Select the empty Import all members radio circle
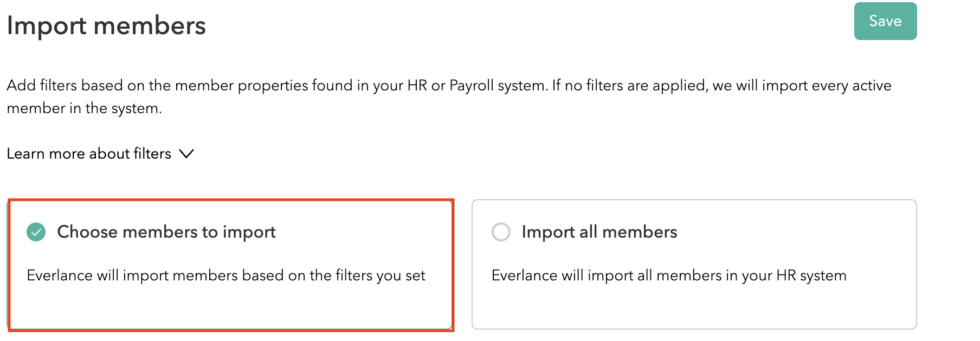 click(x=501, y=232)
